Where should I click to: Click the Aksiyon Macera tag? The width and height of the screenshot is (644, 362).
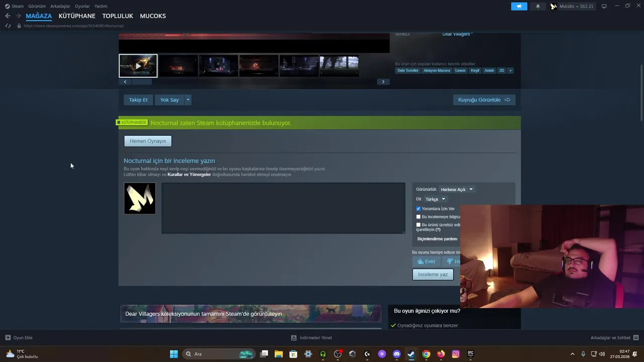tap(437, 70)
